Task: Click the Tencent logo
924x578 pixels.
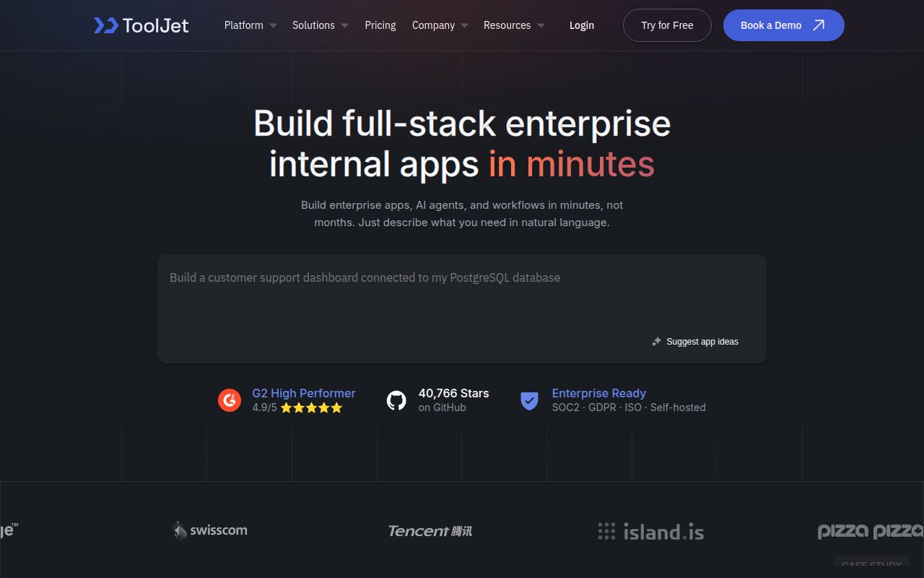Action: pyautogui.click(x=430, y=531)
